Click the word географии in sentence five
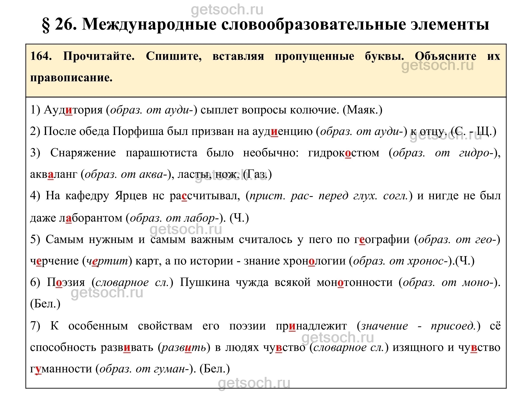 [382, 240]
